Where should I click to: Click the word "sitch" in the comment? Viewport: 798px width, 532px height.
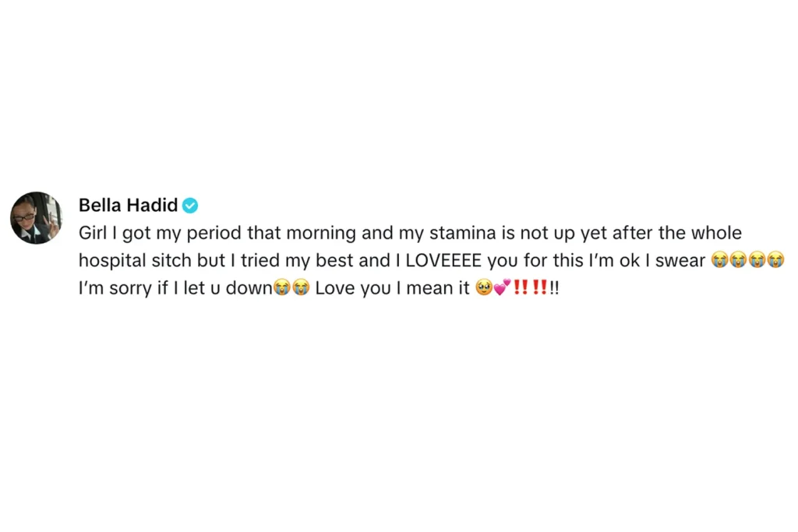click(168, 260)
